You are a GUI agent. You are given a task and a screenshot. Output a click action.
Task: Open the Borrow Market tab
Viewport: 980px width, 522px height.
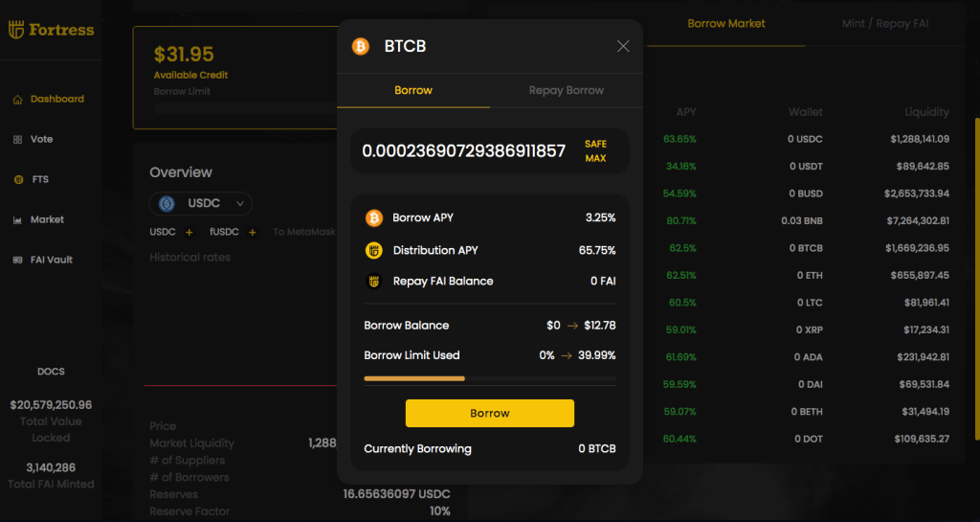point(726,24)
